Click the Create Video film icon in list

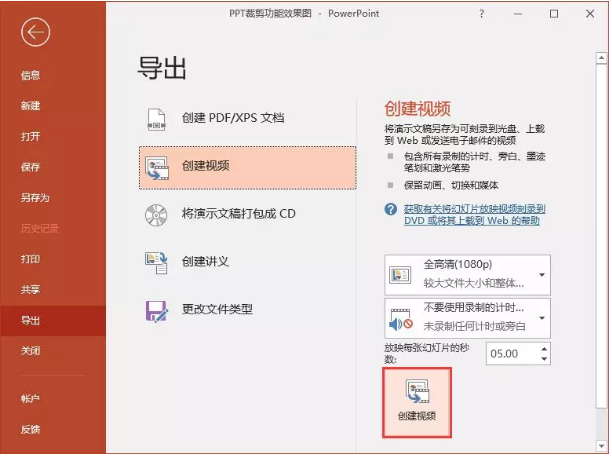157,168
